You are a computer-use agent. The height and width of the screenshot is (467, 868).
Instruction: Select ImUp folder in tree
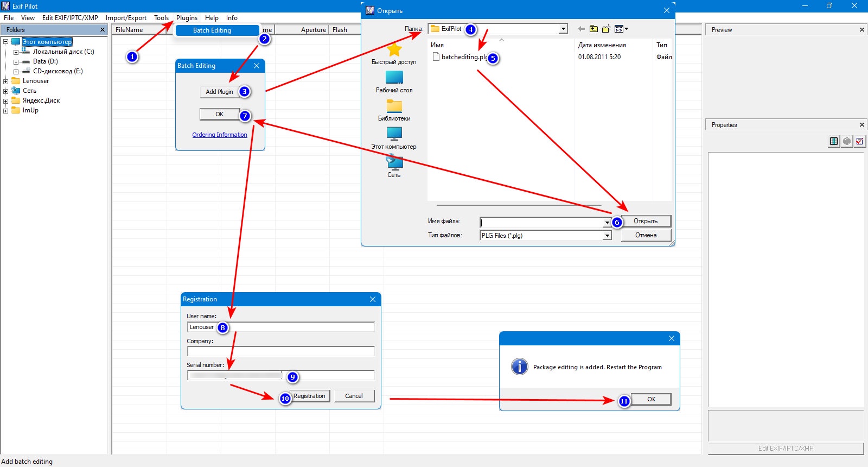[x=30, y=110]
